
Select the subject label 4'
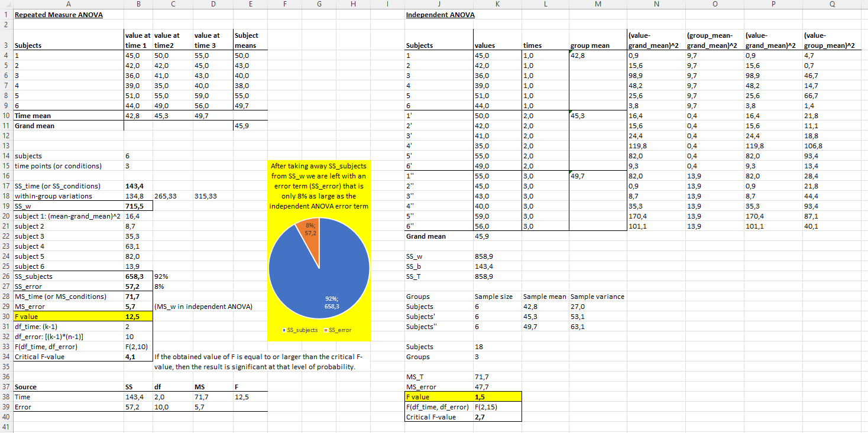[x=439, y=146]
